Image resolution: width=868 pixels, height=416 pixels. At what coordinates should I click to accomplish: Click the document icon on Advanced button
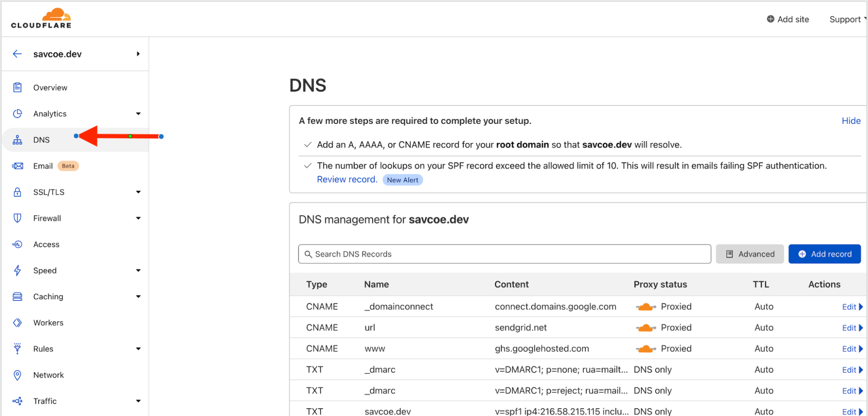(x=729, y=254)
